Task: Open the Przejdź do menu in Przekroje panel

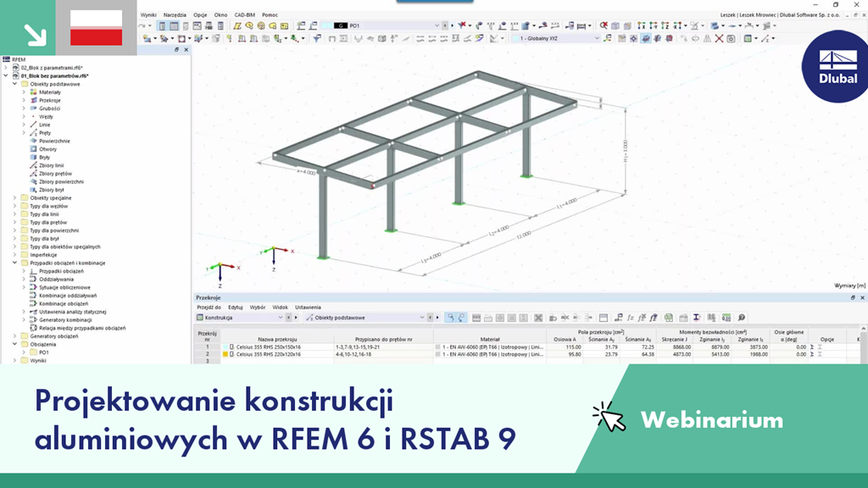Action: click(x=209, y=307)
